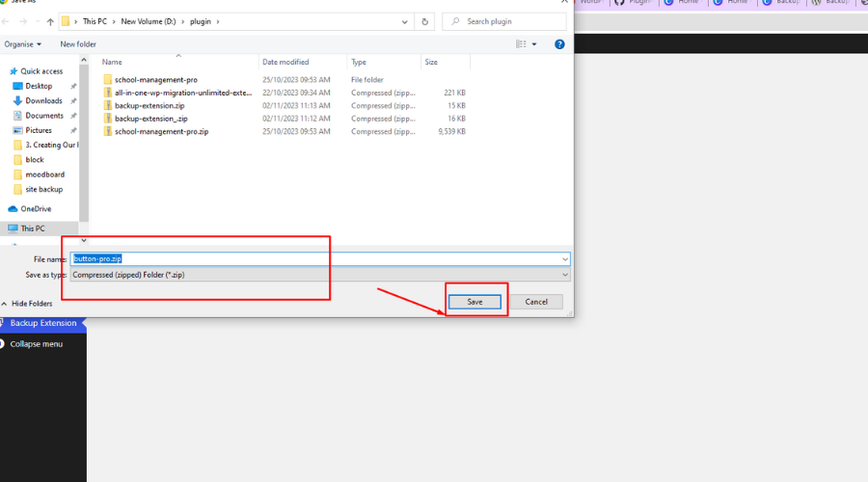Expand the address bar history dropdown

coord(405,22)
